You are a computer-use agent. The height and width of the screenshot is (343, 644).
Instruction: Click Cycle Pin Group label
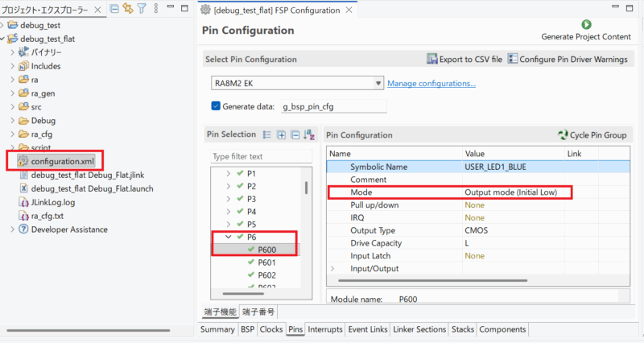(x=598, y=135)
